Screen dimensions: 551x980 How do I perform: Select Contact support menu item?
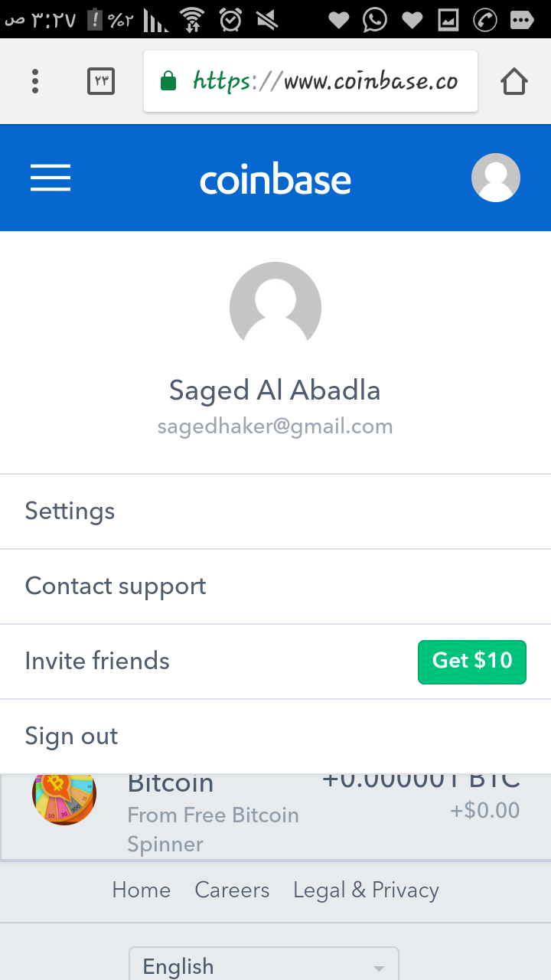[x=116, y=586]
